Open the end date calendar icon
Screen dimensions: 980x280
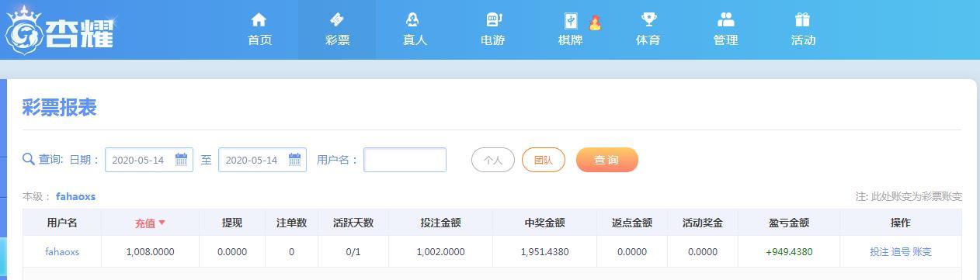294,159
